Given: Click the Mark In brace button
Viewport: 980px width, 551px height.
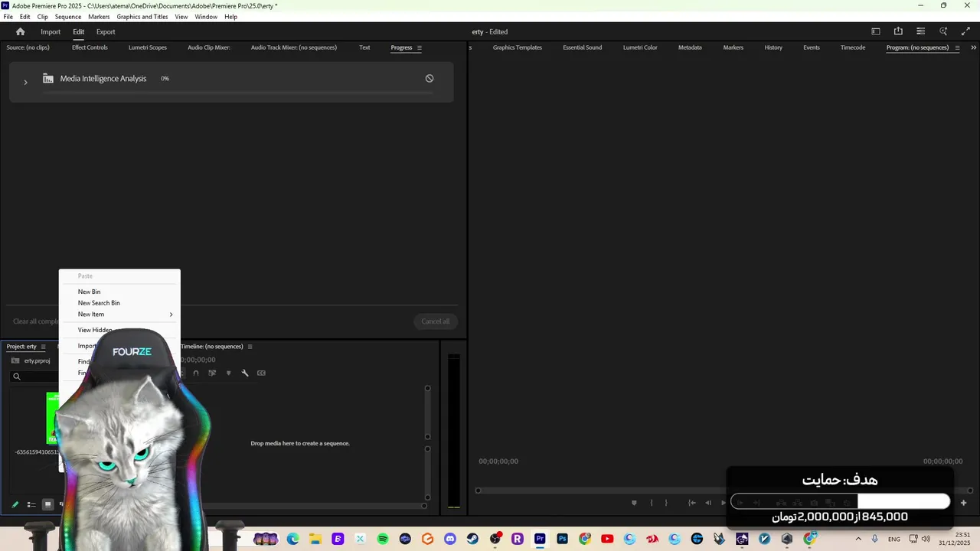Looking at the screenshot, I should coord(652,503).
